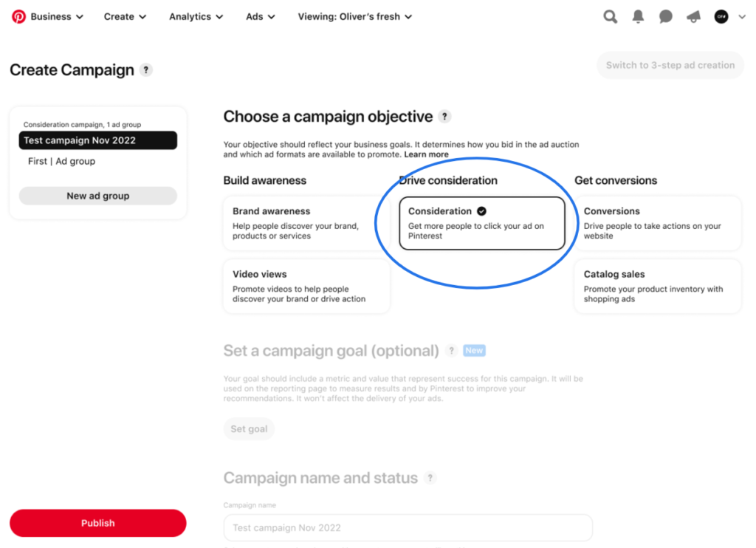Open the Analytics menu
The height and width of the screenshot is (548, 756).
[196, 17]
